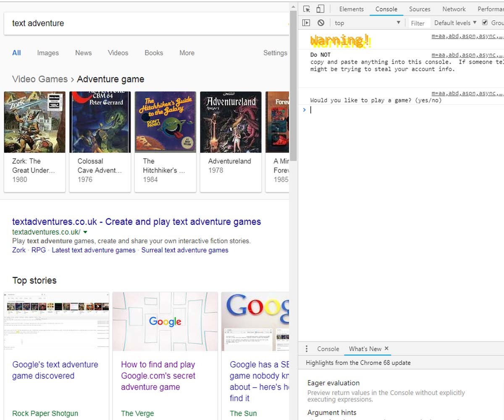Switch to the Console tab
The width and height of the screenshot is (504, 420).
pyautogui.click(x=386, y=9)
